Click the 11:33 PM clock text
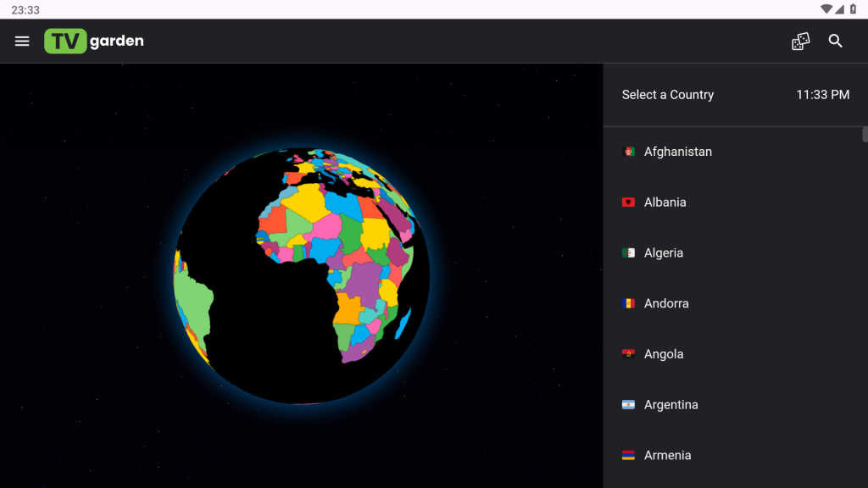This screenshot has height=488, width=868. (x=822, y=95)
